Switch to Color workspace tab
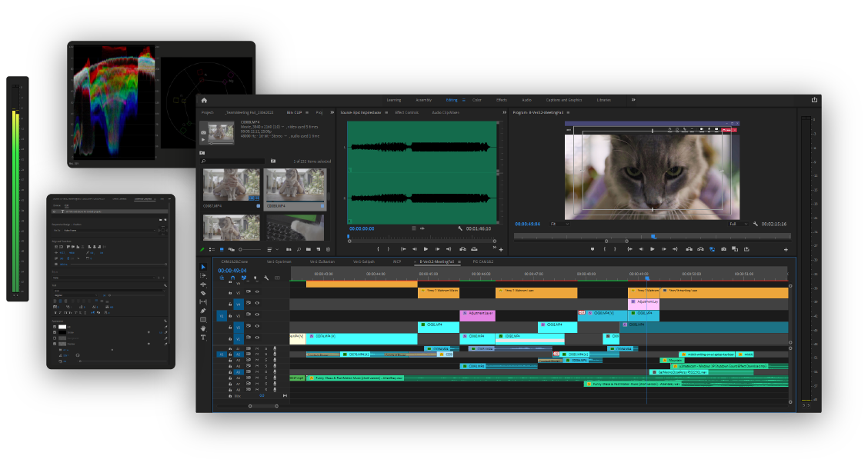Viewport: 868px width, 466px height. [x=476, y=100]
